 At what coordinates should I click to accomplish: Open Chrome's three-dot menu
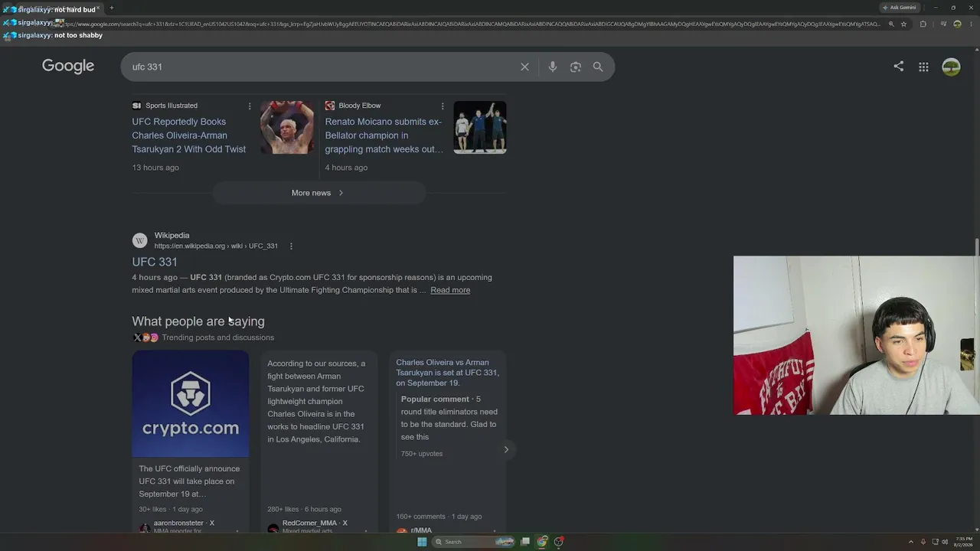point(971,24)
